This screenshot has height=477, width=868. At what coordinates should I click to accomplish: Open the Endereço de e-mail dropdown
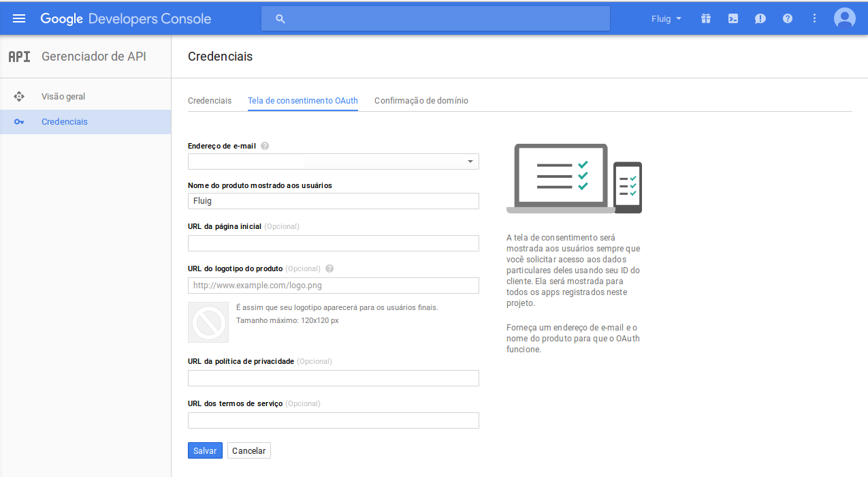pyautogui.click(x=334, y=161)
